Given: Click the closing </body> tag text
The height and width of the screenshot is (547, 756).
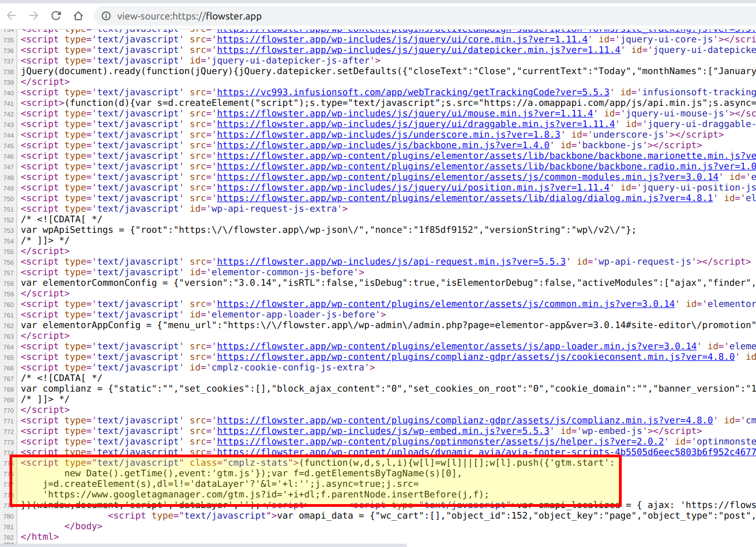Looking at the screenshot, I should (84, 526).
